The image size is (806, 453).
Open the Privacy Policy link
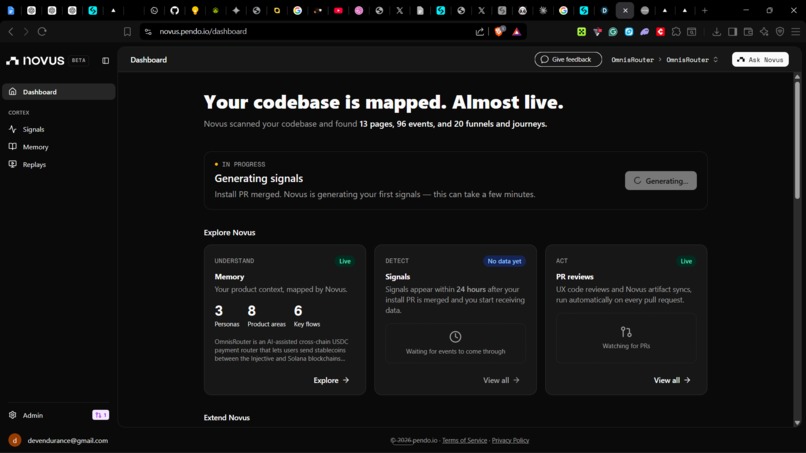[510, 440]
